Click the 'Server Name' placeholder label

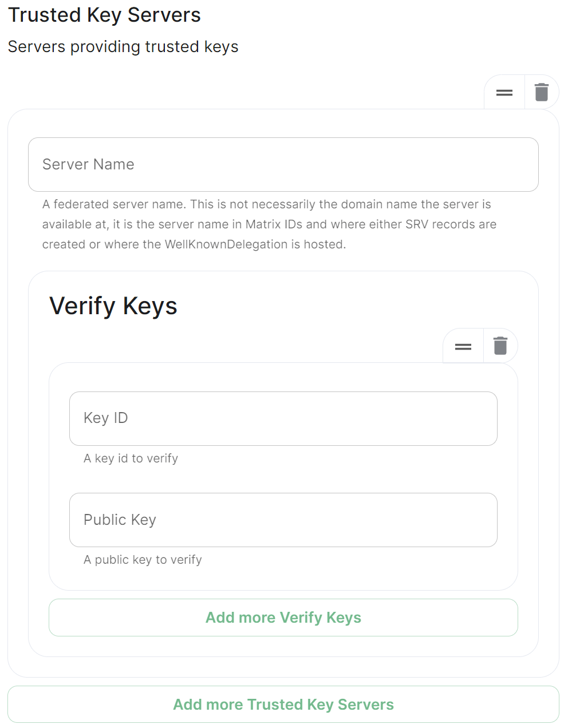88,164
